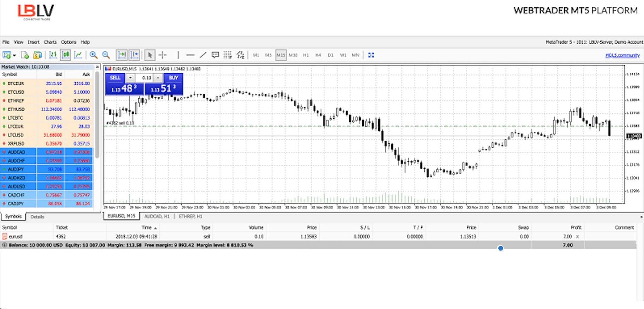Expand the balance summary row
This screenshot has height=309, width=644.
coord(5,245)
